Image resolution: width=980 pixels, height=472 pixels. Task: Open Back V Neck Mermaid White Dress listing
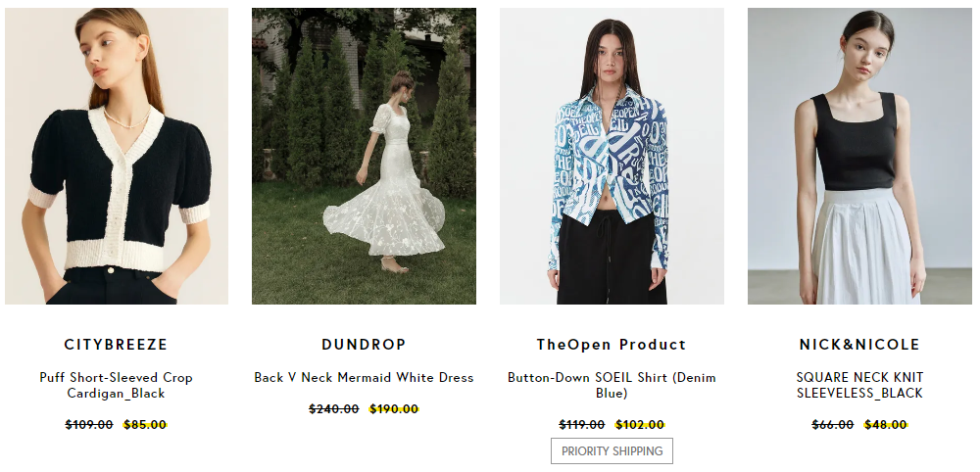364,378
